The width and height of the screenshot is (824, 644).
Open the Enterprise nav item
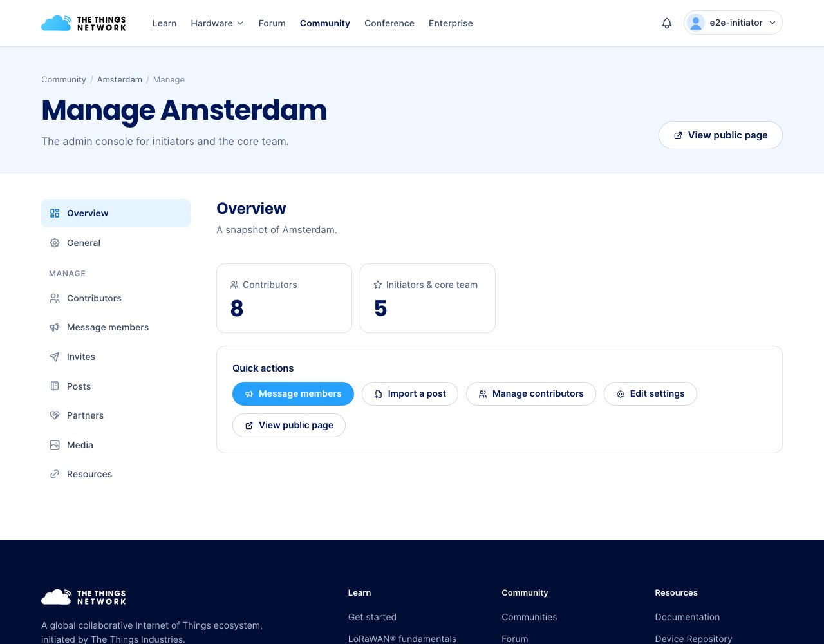pos(451,23)
